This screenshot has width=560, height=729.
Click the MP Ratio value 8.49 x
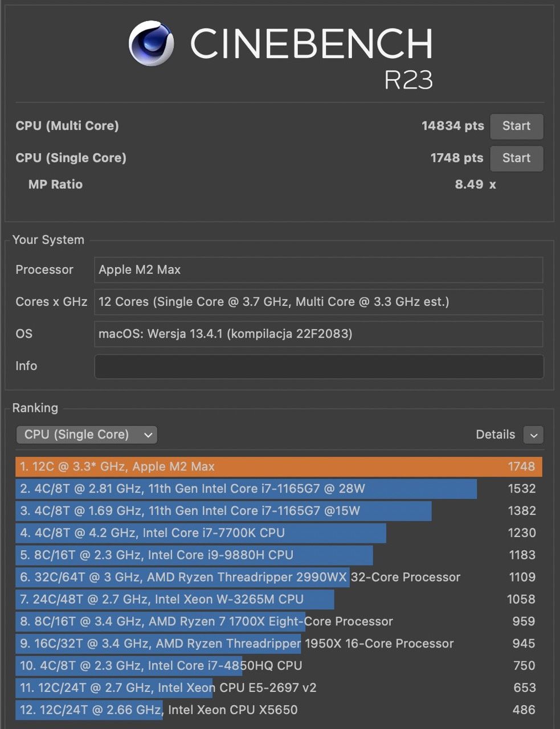point(475,185)
